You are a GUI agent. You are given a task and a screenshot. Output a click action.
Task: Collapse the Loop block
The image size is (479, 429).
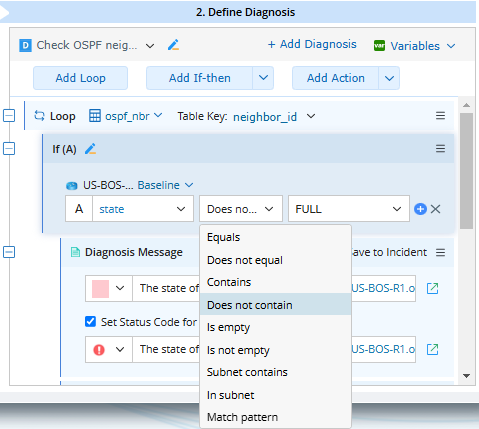click(x=9, y=116)
